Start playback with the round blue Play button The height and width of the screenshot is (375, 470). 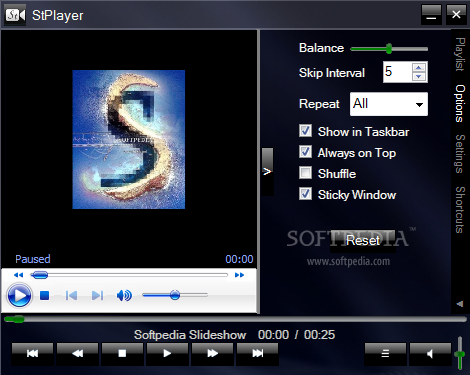point(19,295)
